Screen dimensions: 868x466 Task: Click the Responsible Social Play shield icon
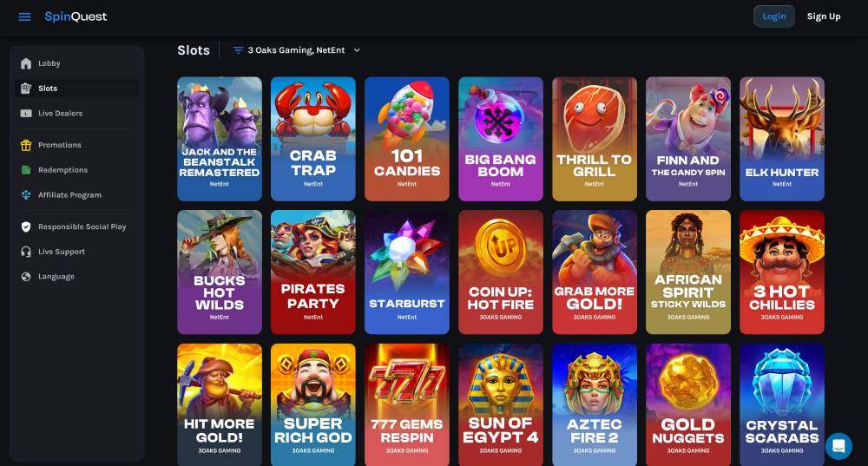26,226
